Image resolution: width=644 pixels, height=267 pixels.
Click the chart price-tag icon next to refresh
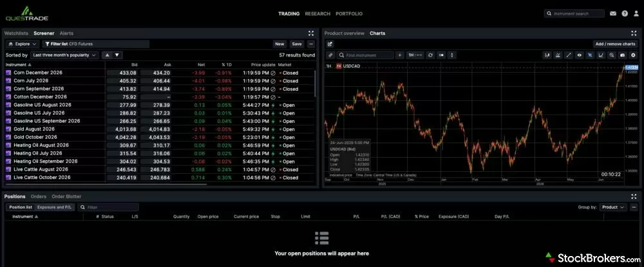point(441,55)
